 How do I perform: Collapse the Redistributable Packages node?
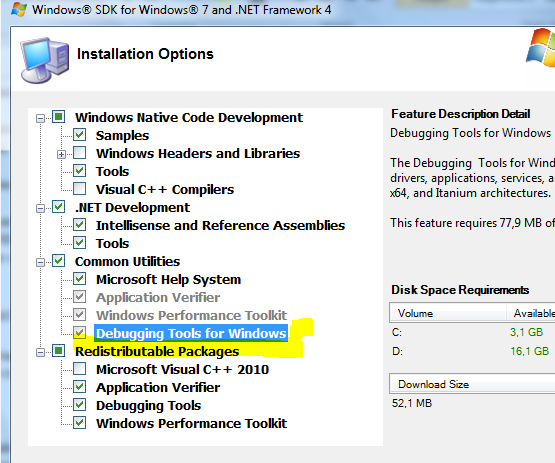(x=40, y=353)
